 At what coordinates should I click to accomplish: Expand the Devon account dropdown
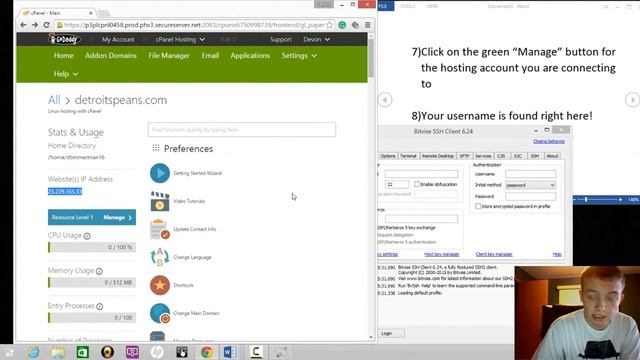[316, 40]
